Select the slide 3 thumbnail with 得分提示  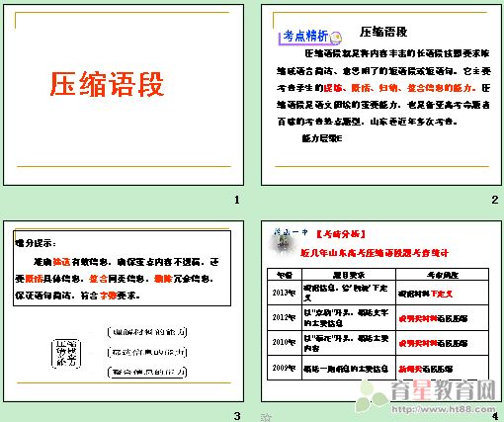pyautogui.click(x=124, y=311)
